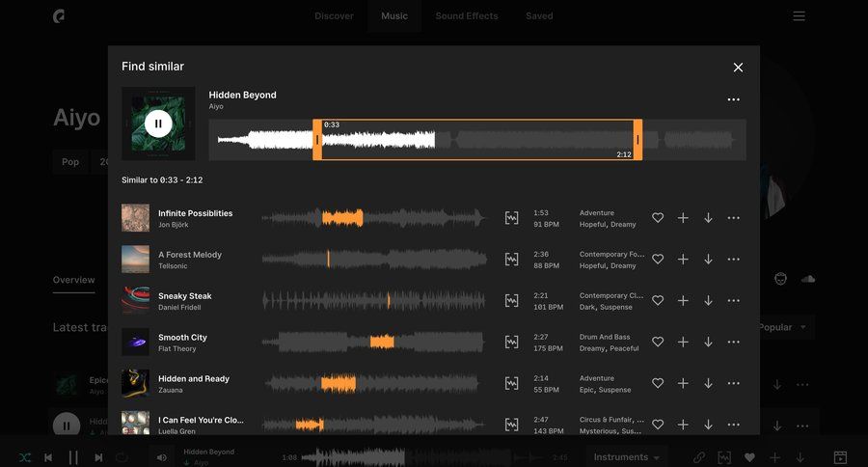The image size is (868, 467).
Task: Unlike current track in the player bar
Action: (749, 457)
